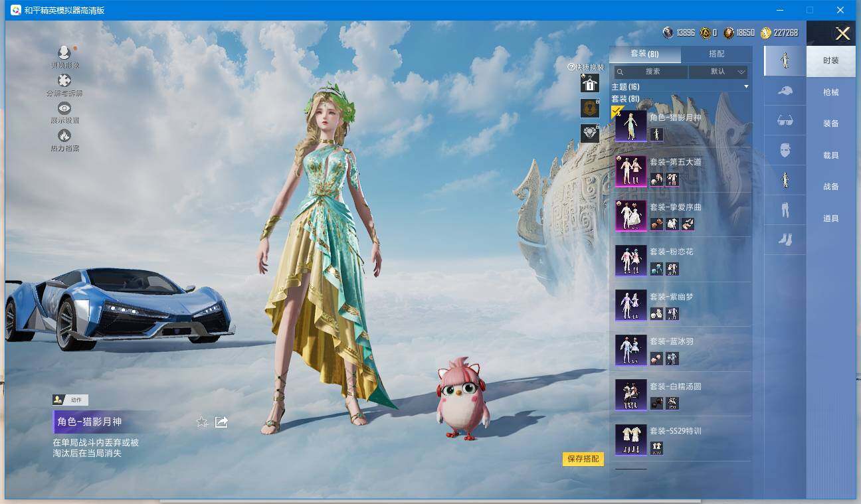Viewport: 861px width, 504px height.
Task: Click the 快捷换装 help question mark
Action: click(x=571, y=67)
